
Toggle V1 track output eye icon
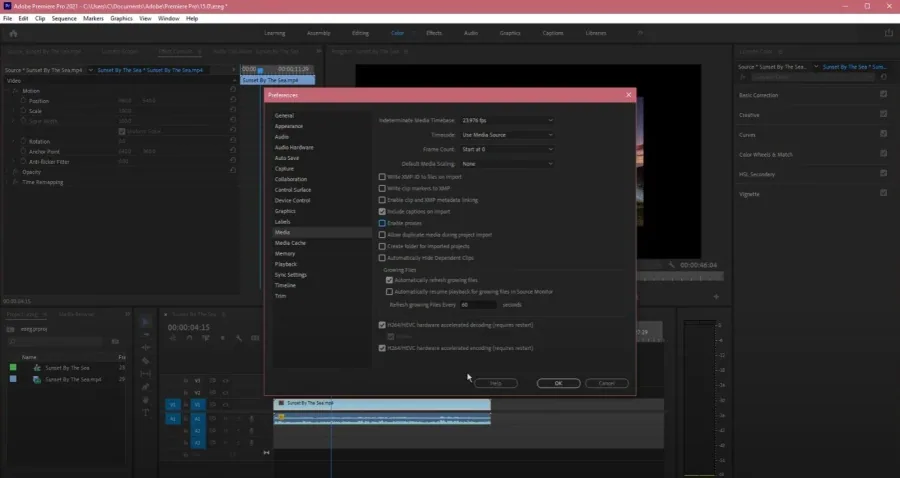(225, 405)
